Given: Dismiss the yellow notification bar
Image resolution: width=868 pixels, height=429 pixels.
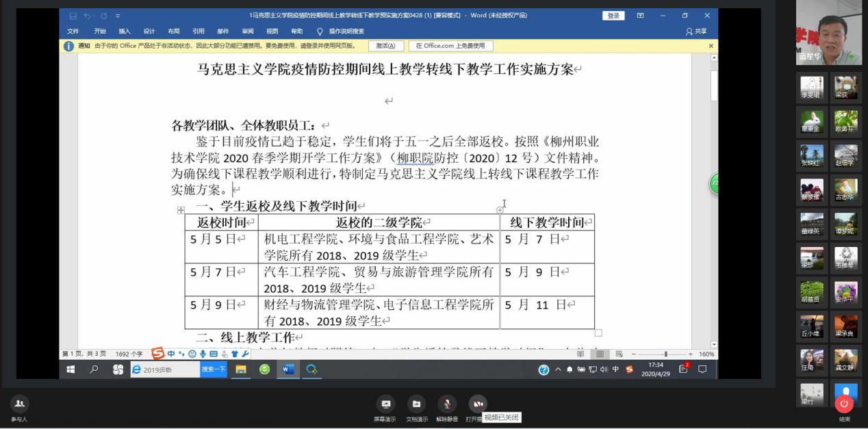Looking at the screenshot, I should point(711,46).
